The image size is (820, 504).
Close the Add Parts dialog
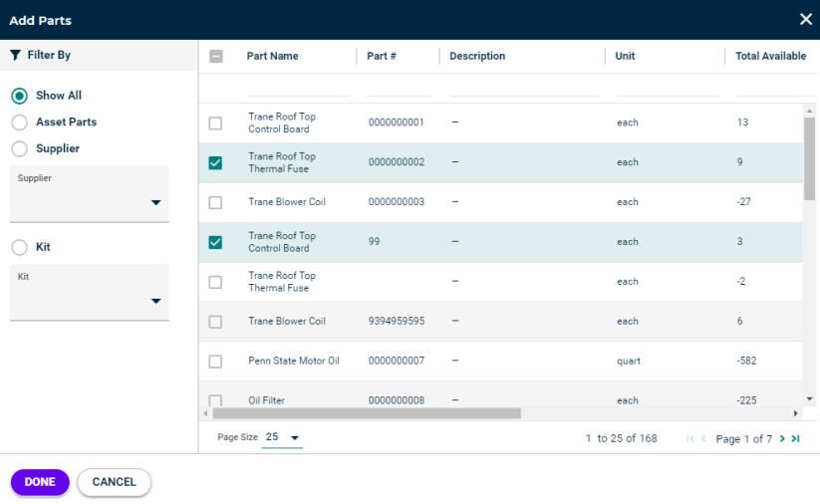click(806, 19)
